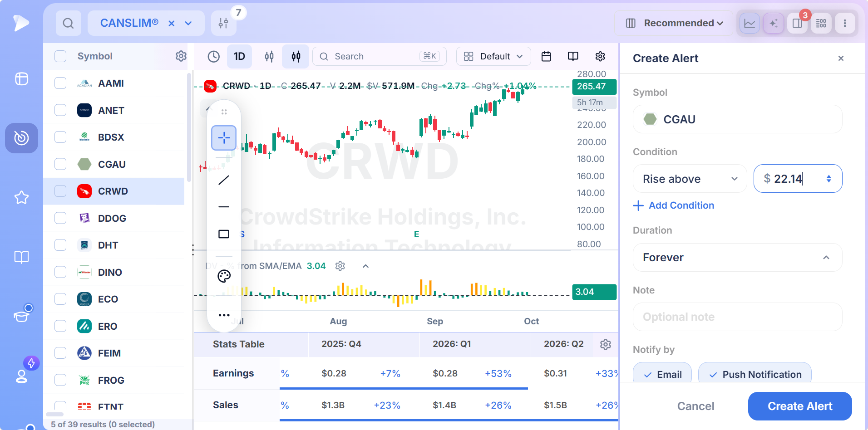This screenshot has width=868, height=430.
Task: Click the price stepper arrows on alert value
Action: point(829,179)
